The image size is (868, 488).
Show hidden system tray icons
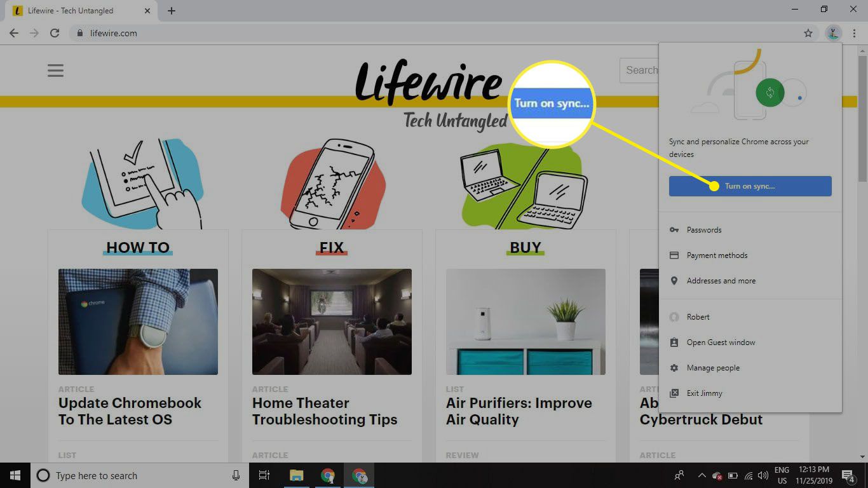click(702, 475)
